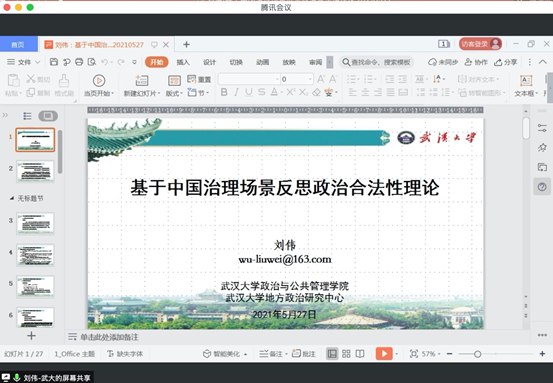The width and height of the screenshot is (553, 383).
Task: Switch to thumbnail view in slide panel
Action: point(48,116)
